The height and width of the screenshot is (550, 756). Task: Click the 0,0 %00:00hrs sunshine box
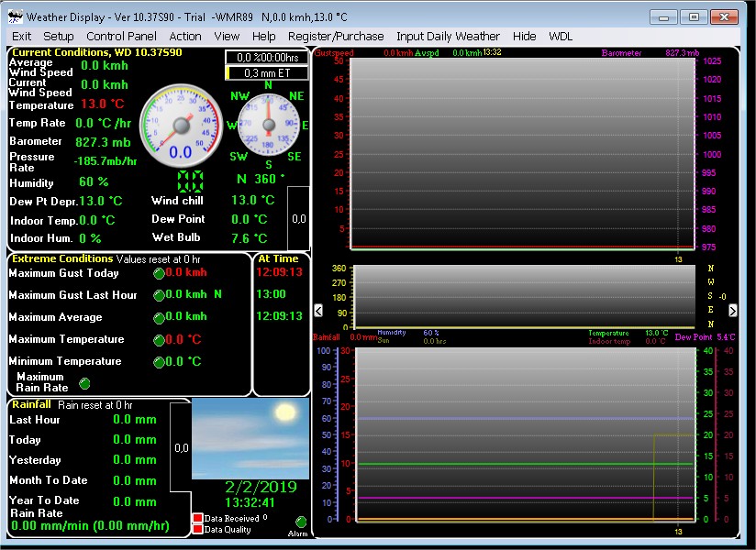click(267, 58)
